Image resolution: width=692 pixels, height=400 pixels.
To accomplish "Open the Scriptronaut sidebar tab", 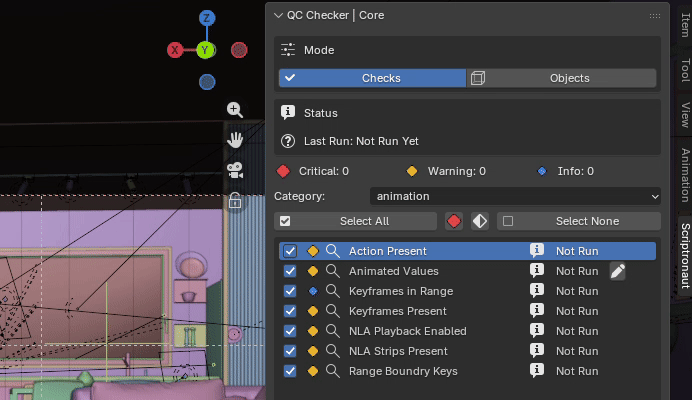I will pos(685,255).
